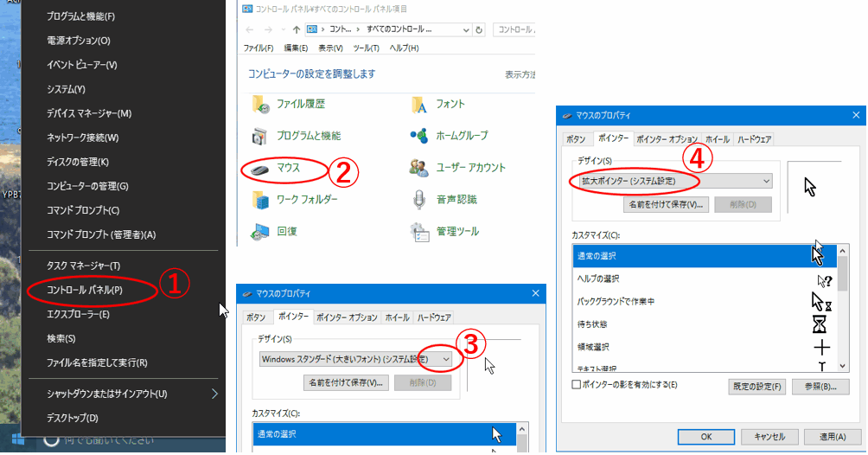This screenshot has width=868, height=455.
Task: Expand シャットダウンまたはサインアウト(U) submenu arrow
Action: click(214, 394)
